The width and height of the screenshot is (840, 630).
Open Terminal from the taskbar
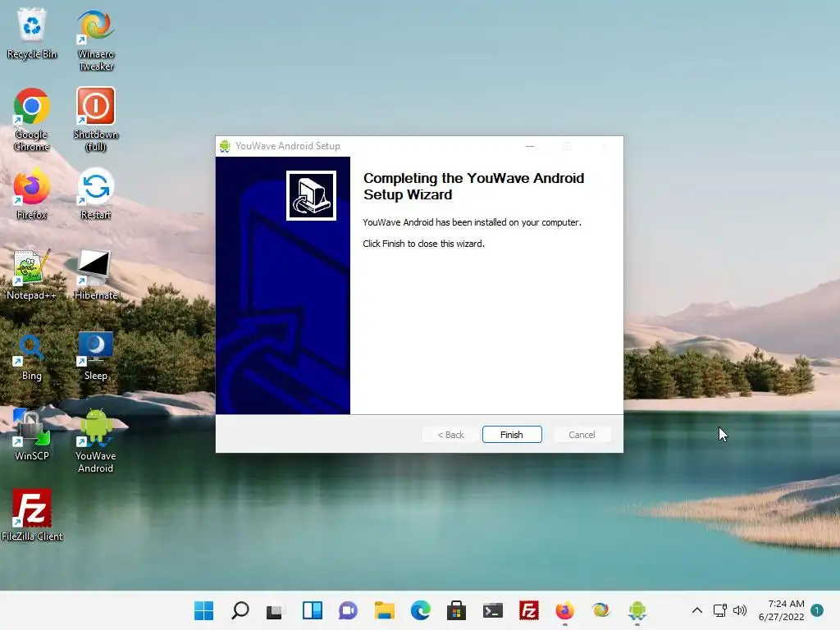point(493,610)
